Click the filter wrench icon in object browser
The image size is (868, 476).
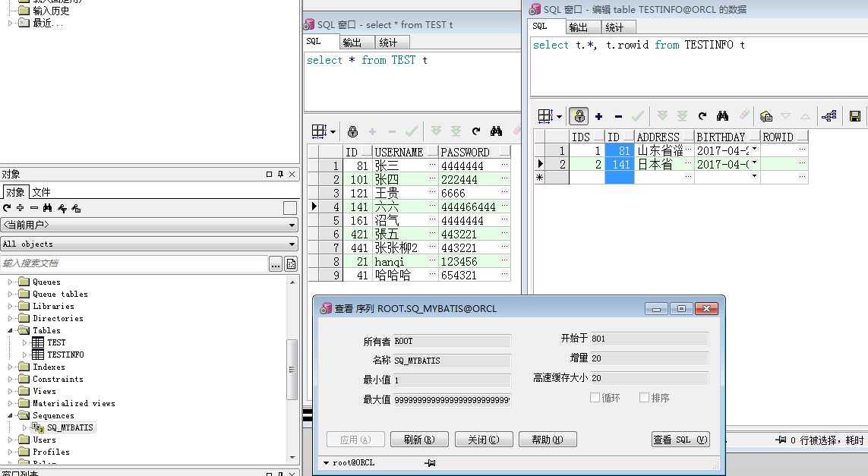62,208
